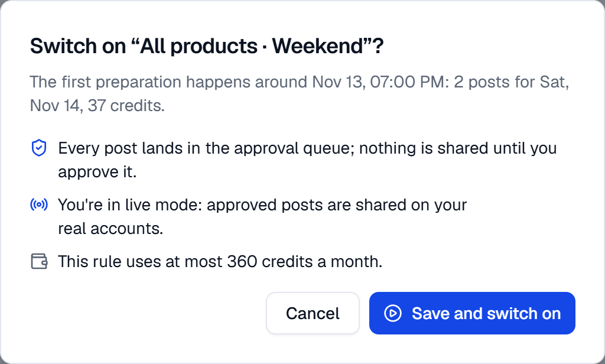Click the "Nov 14, 37 credits" line

[97, 105]
